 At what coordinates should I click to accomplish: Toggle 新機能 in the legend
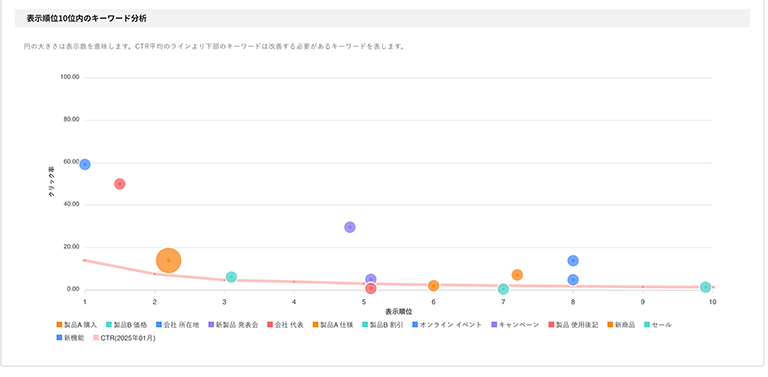[x=71, y=338]
